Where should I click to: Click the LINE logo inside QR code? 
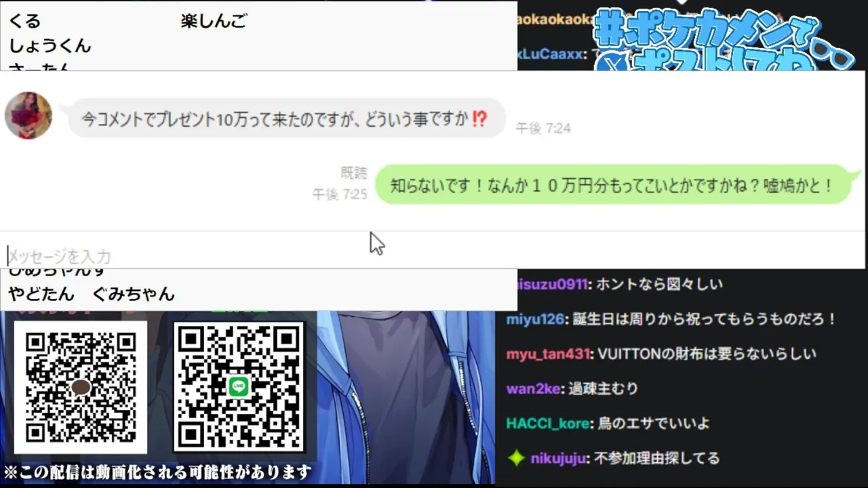(239, 386)
